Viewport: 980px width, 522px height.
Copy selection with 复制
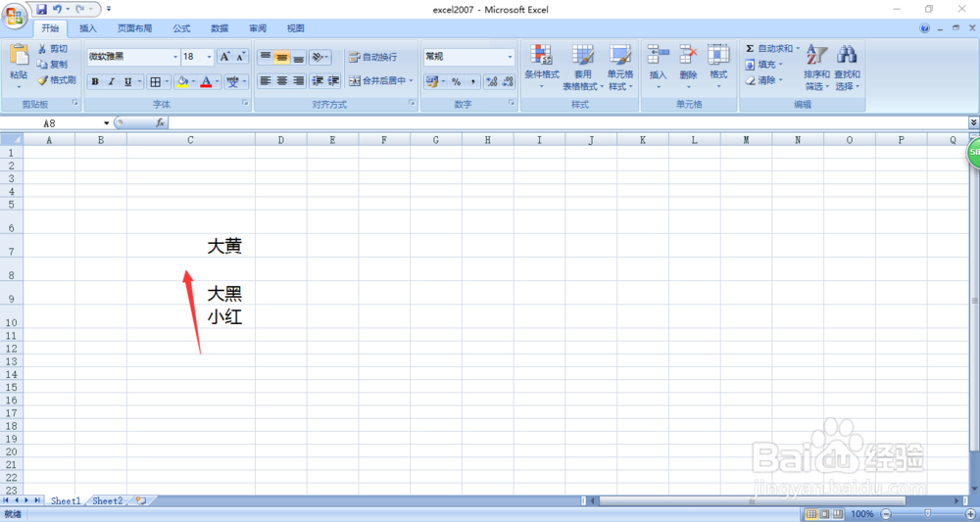point(52,65)
